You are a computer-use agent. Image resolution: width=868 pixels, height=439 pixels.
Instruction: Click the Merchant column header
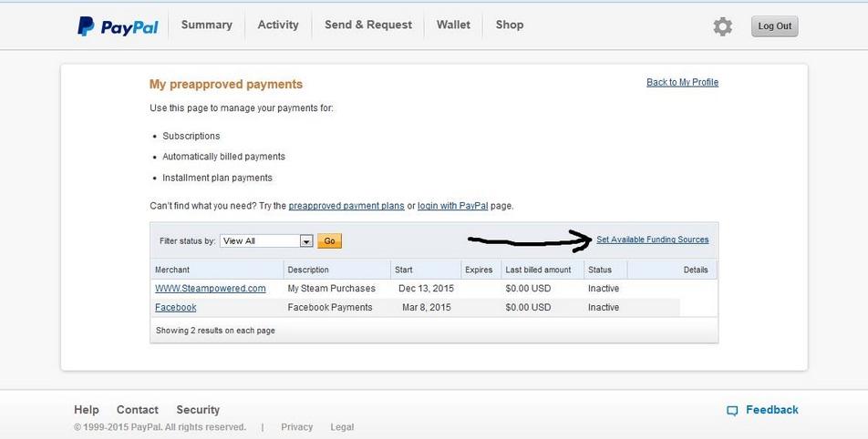coord(172,270)
